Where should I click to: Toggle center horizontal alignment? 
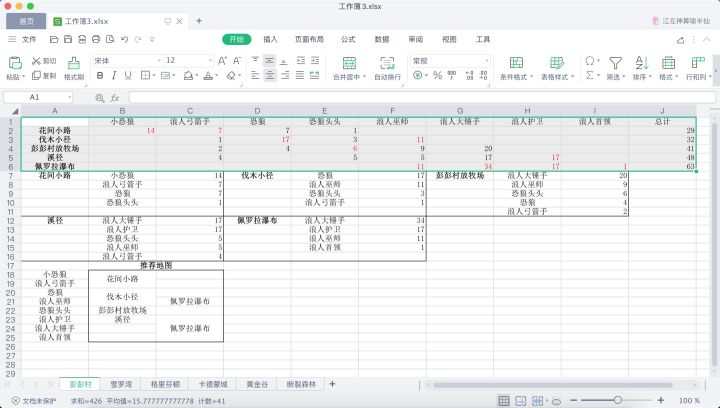point(270,76)
